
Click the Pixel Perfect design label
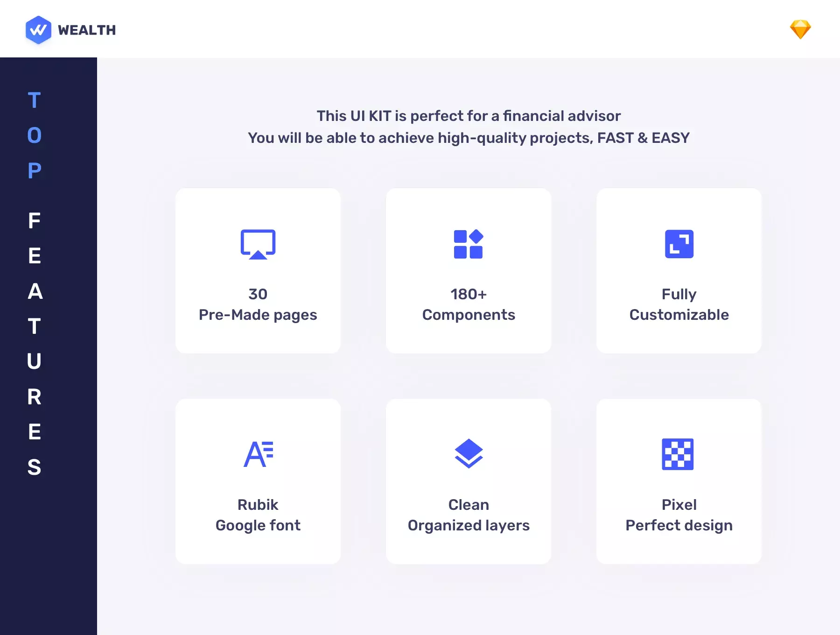pyautogui.click(x=679, y=515)
